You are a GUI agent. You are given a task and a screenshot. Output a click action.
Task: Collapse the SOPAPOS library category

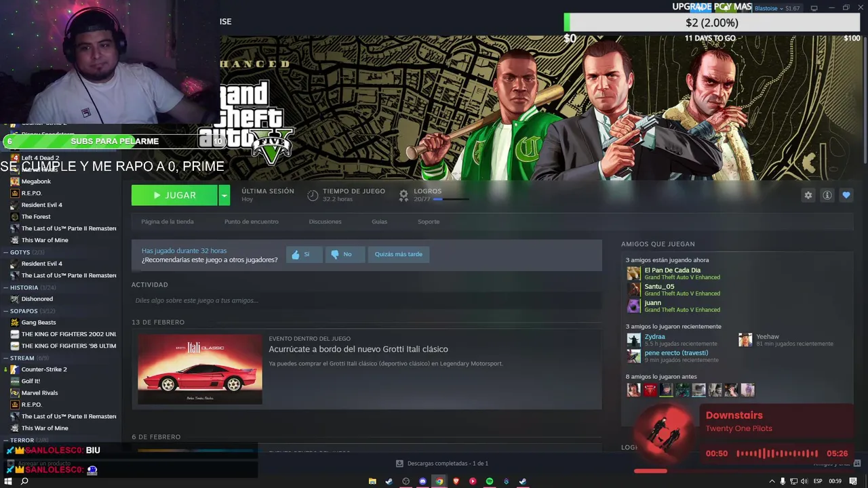6,311
